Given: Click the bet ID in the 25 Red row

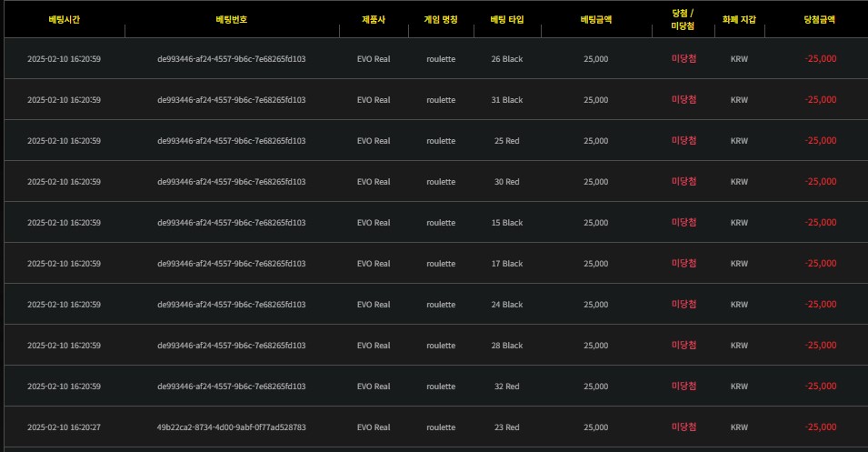Looking at the screenshot, I should coord(232,141).
